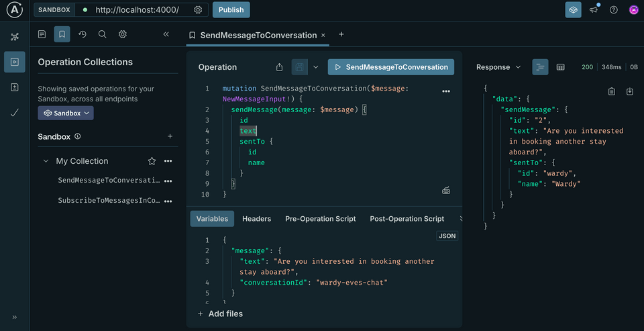Screen dimensions: 644x331
Task: Open keyboard shortcuts icon in editor
Action: (x=446, y=191)
